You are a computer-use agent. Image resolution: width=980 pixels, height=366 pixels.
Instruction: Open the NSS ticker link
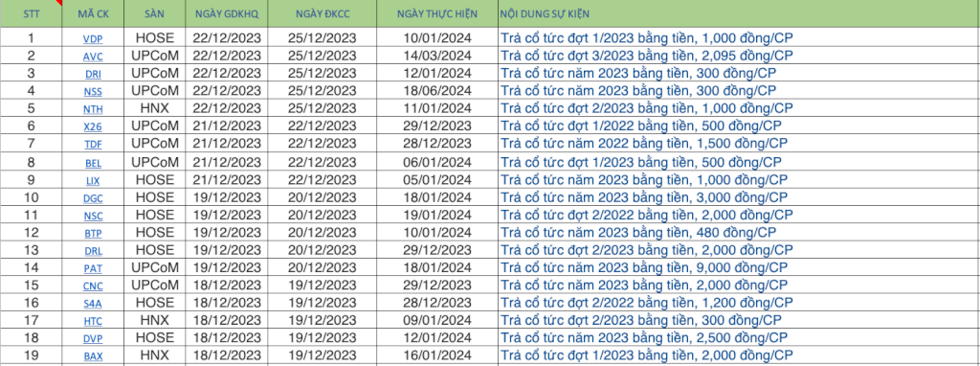pyautogui.click(x=93, y=91)
